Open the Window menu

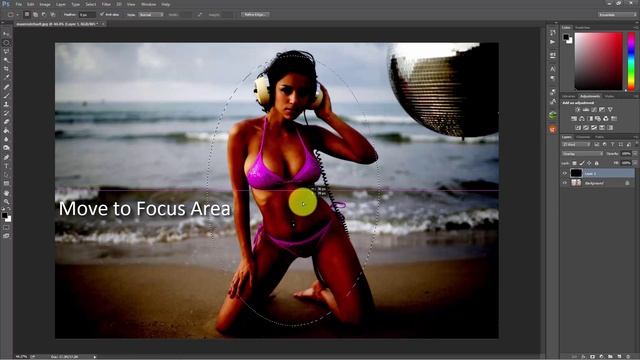tap(149, 4)
